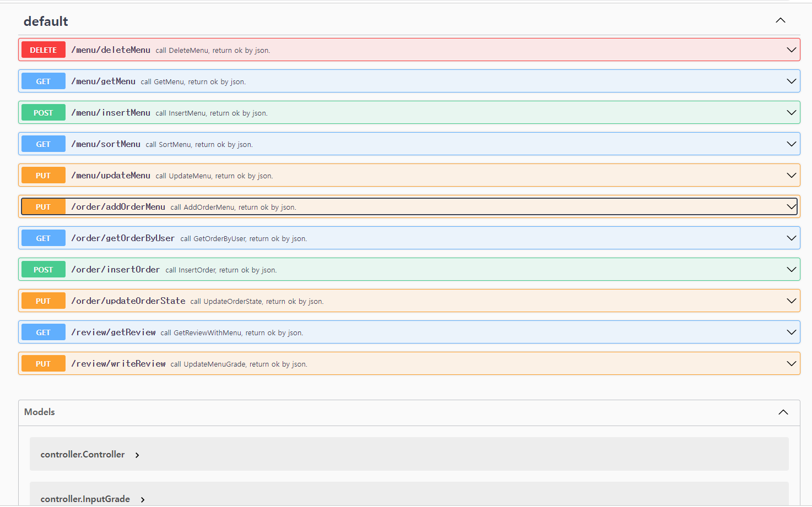Expand the /review/getReview row arrow
Viewport: 812px width, 507px height.
coord(792,332)
